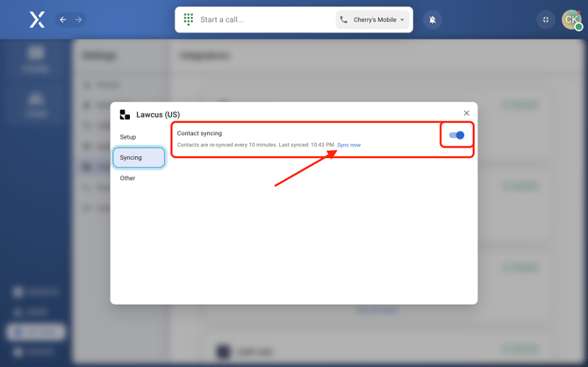Click the Nextiva X logo
This screenshot has height=367, width=588.
pyautogui.click(x=37, y=19)
